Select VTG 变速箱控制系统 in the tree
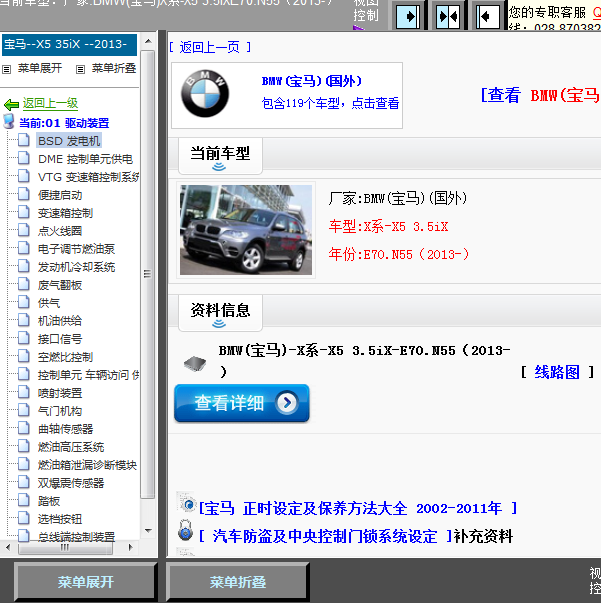 [x=88, y=177]
